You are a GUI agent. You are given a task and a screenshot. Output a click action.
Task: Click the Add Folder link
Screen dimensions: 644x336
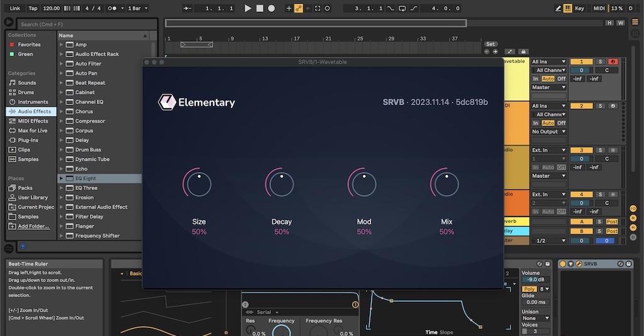33,227
